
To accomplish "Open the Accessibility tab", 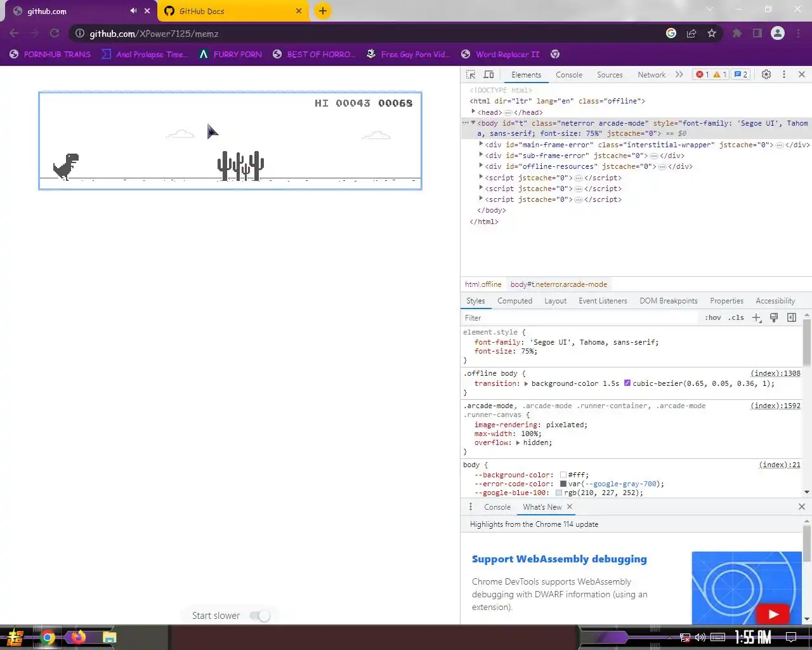I will click(775, 301).
